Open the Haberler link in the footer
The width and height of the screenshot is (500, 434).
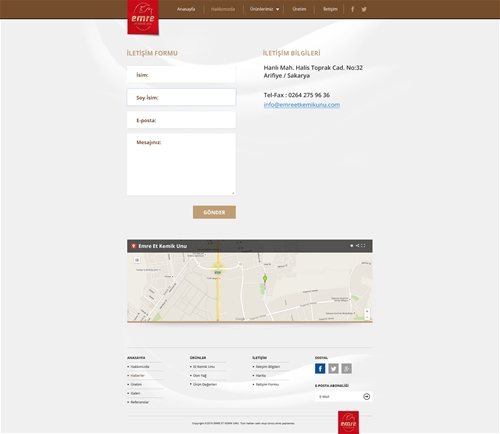tap(137, 376)
